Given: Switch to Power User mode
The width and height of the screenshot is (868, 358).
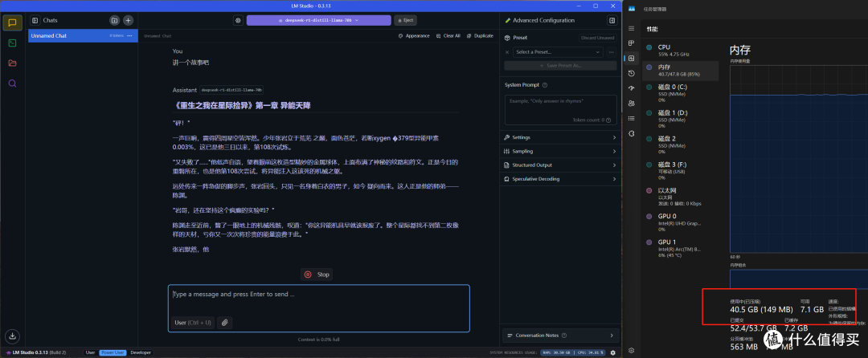Looking at the screenshot, I should (x=112, y=352).
